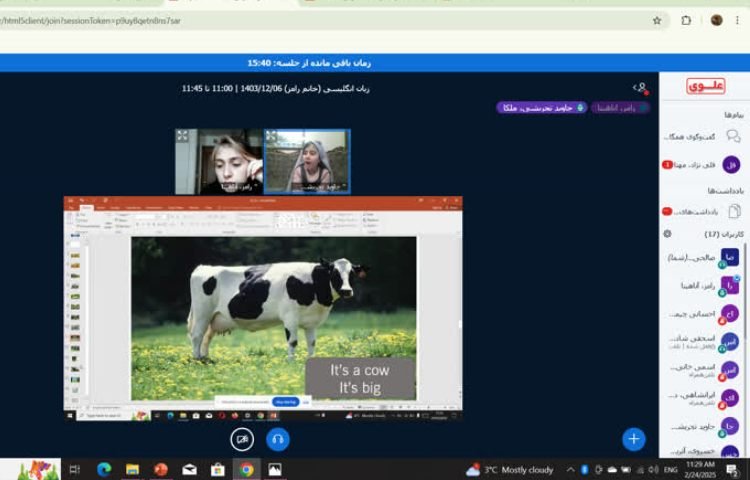Screen dimensions: 750x480
Task: Open Mail app from taskbar
Action: (189, 470)
